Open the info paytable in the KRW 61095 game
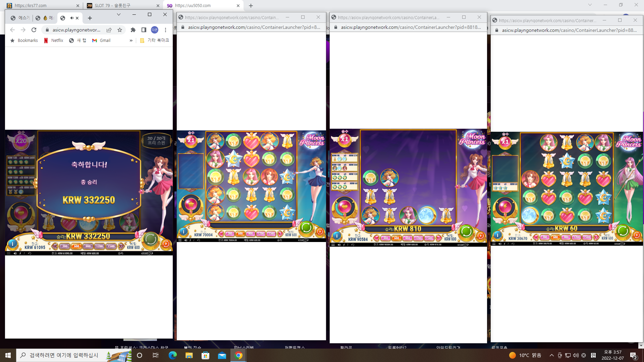 12,244
